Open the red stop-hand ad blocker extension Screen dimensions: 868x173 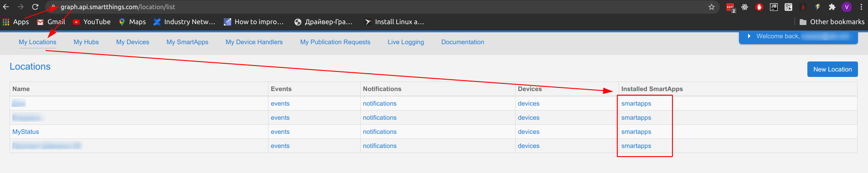point(759,7)
